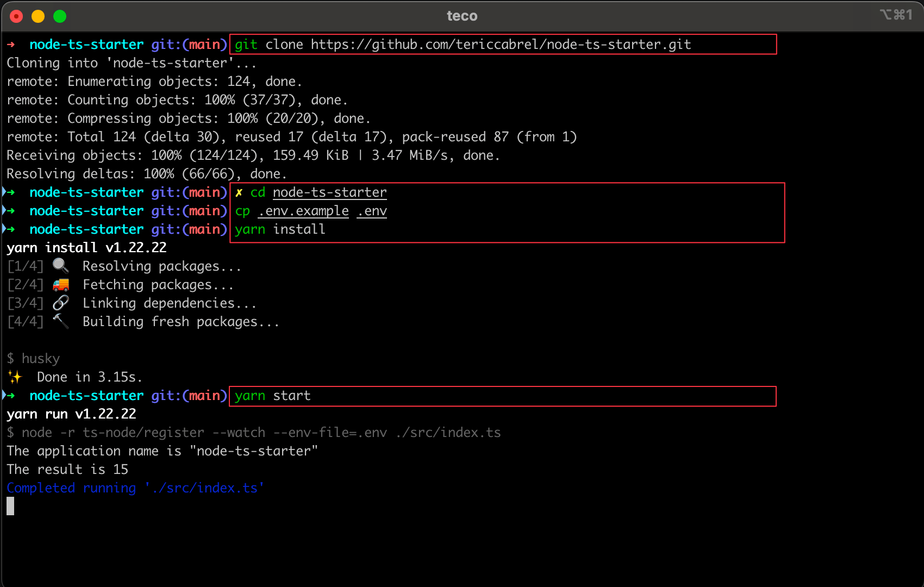The width and height of the screenshot is (924, 587).
Task: Click the blinking terminal cursor block
Action: tap(10, 506)
